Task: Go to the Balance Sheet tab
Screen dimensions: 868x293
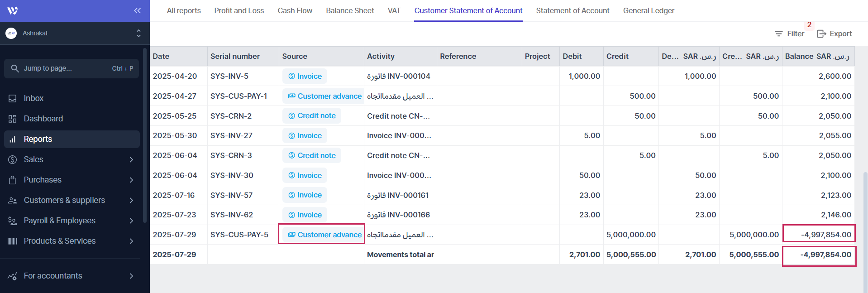Action: point(350,11)
